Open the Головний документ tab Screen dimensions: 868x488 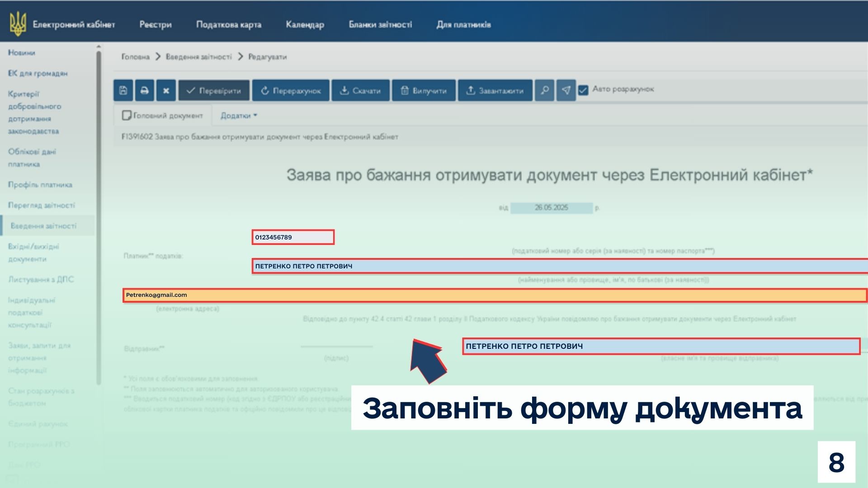tap(163, 116)
